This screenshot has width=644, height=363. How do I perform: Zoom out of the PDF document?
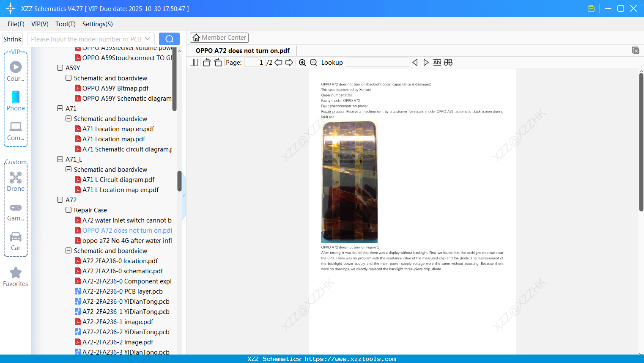tap(313, 63)
